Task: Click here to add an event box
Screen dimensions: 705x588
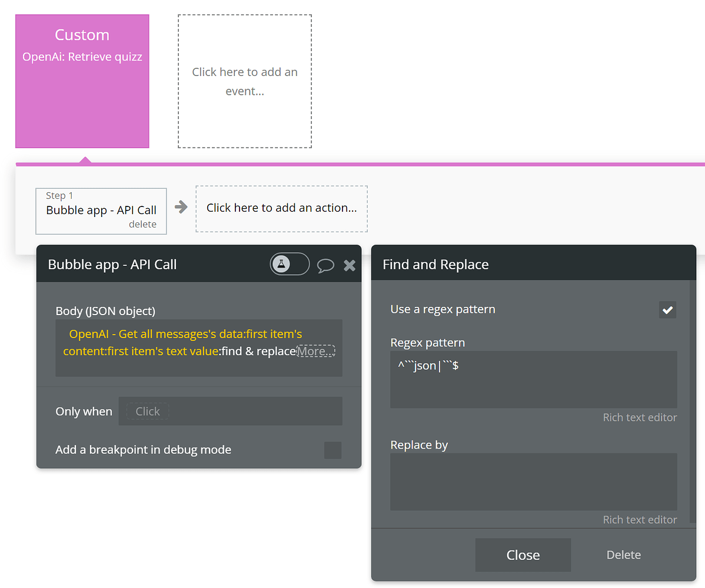Action: 245,81
